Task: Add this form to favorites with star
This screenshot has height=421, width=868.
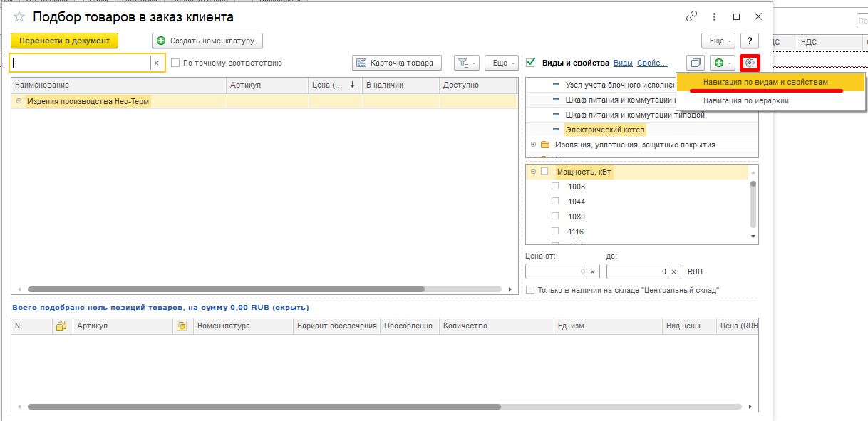Action: [19, 16]
